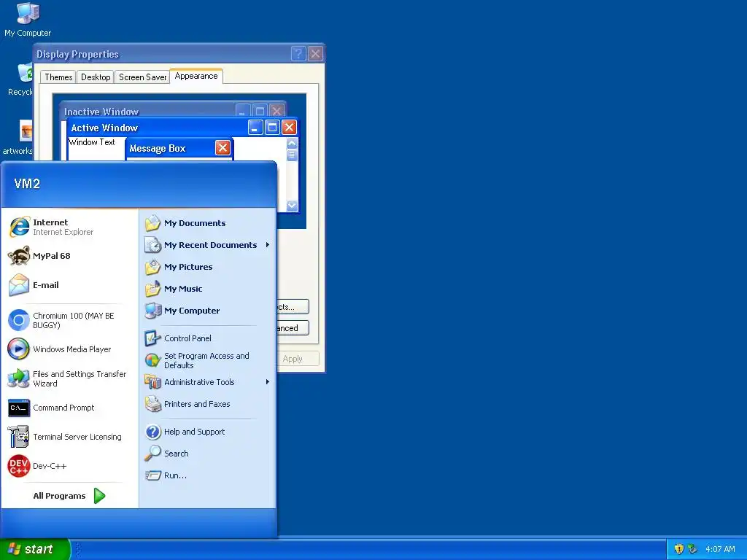
Task: Launch MyPal 68 raccoon icon
Action: pos(19,256)
